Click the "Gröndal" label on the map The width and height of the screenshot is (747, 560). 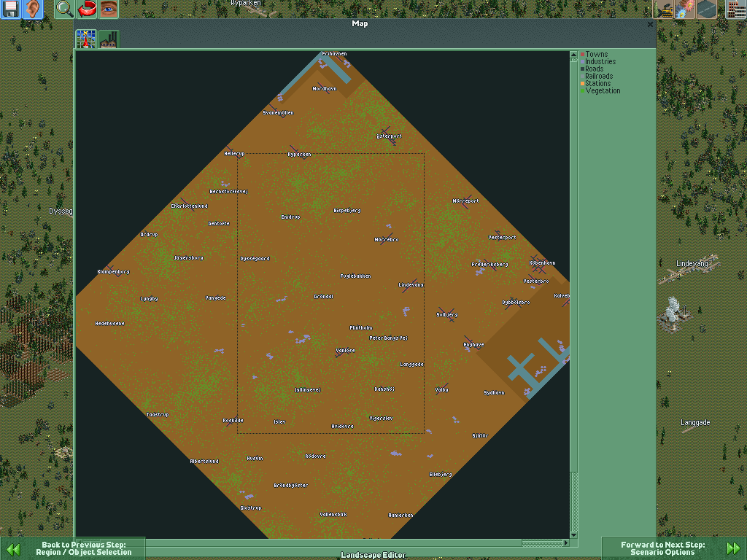click(x=323, y=297)
